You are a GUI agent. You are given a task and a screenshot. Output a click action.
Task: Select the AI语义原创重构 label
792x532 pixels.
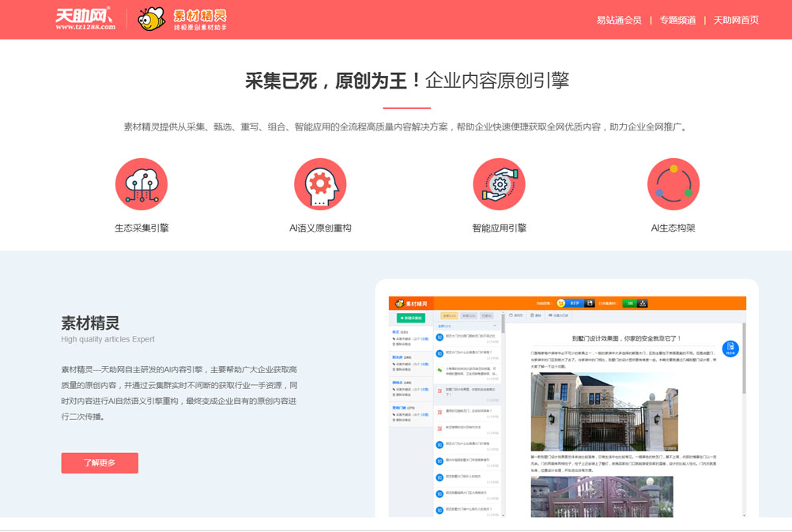pyautogui.click(x=320, y=228)
